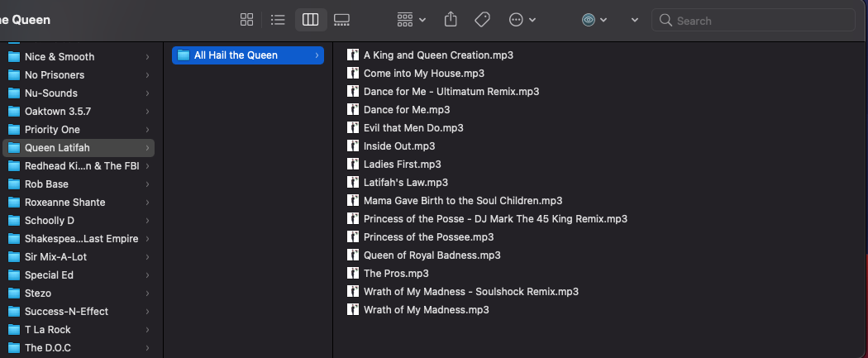Switch to gallery view in toolbar
The image size is (868, 358).
[342, 20]
